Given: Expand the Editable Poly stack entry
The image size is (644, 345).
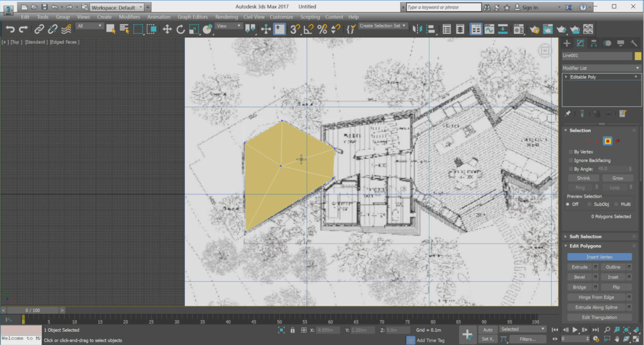Looking at the screenshot, I should [566, 76].
